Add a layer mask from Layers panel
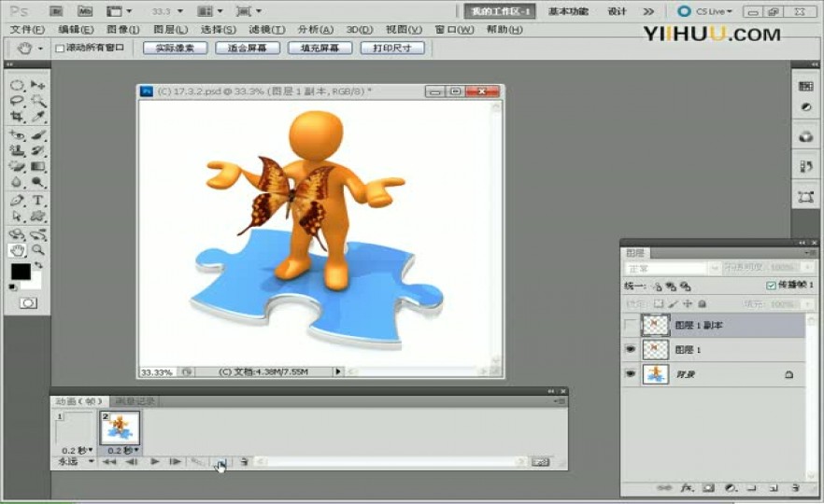 point(708,488)
